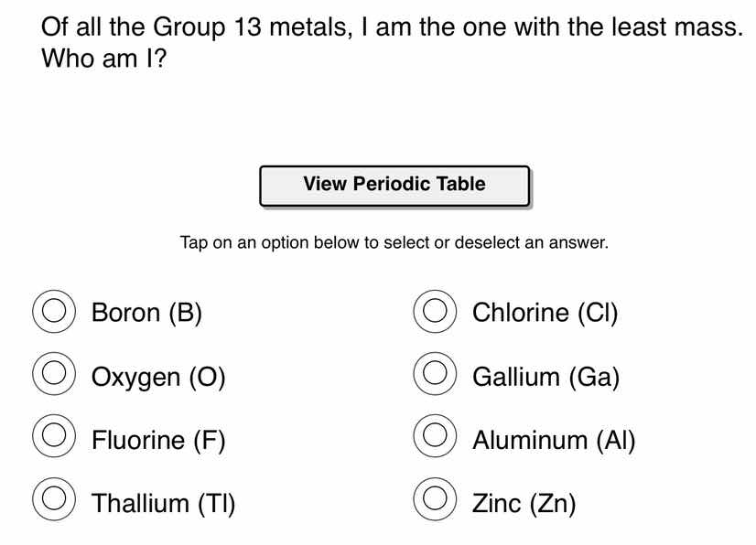Select the Gallium (Ga) answer option
The height and width of the screenshot is (545, 756).
pyautogui.click(x=434, y=375)
